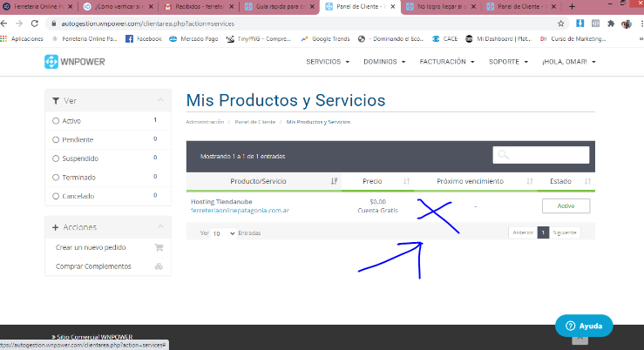Open the entries-per-page dropdown showing 10

point(223,233)
